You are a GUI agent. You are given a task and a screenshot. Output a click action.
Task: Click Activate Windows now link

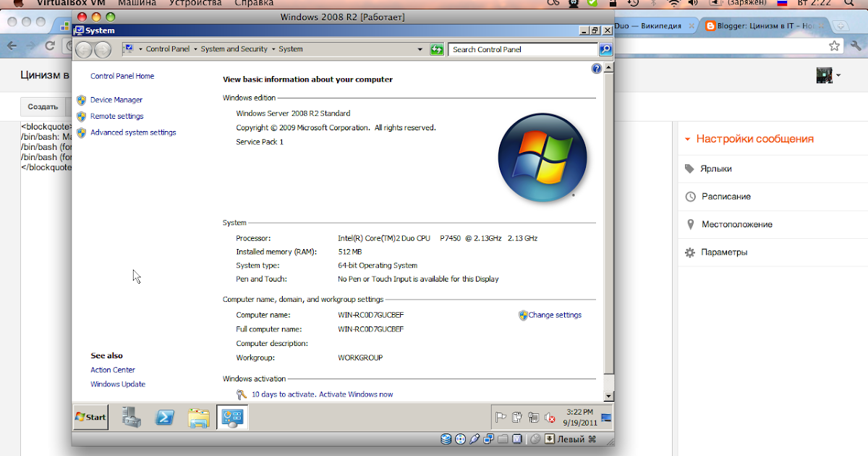click(x=356, y=394)
